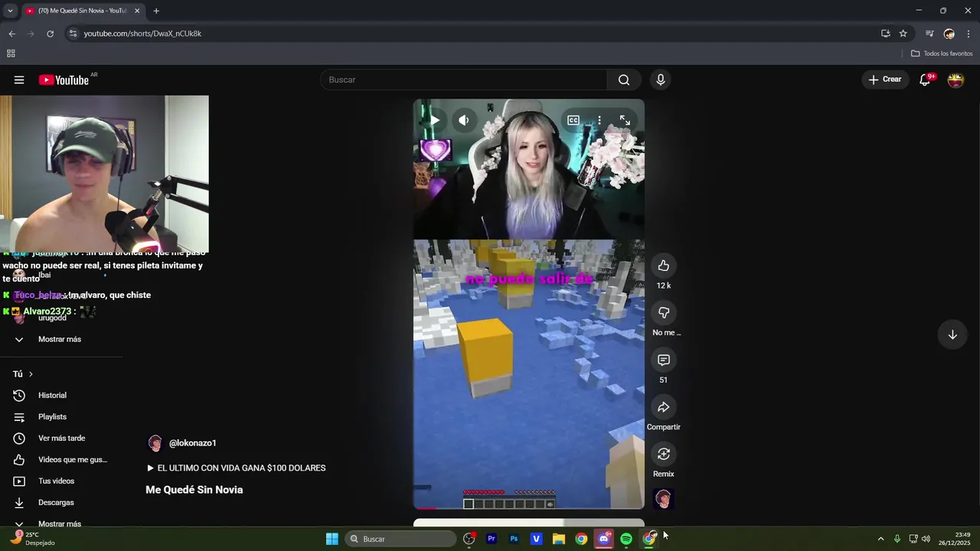The image size is (980, 551).
Task: Open the YouTube hamburger guide menu
Action: (x=19, y=80)
